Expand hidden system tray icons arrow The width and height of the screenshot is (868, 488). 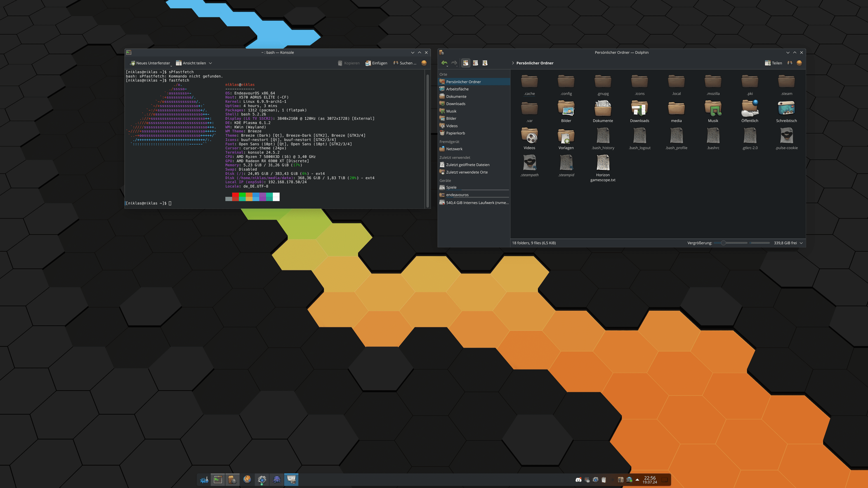pos(637,480)
